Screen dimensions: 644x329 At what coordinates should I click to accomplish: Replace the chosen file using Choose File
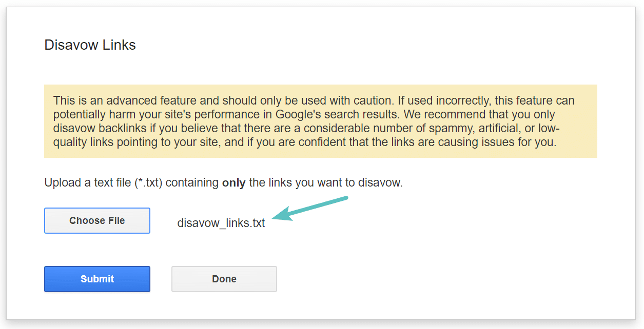97,220
